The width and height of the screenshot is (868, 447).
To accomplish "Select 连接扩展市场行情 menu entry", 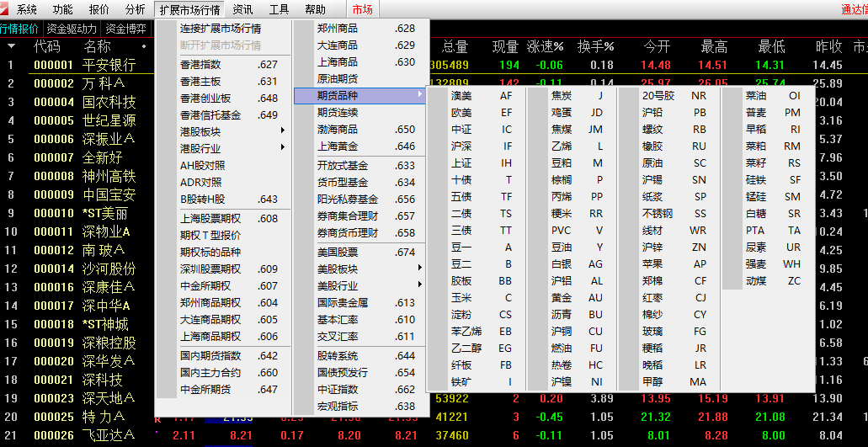I will 221,29.
